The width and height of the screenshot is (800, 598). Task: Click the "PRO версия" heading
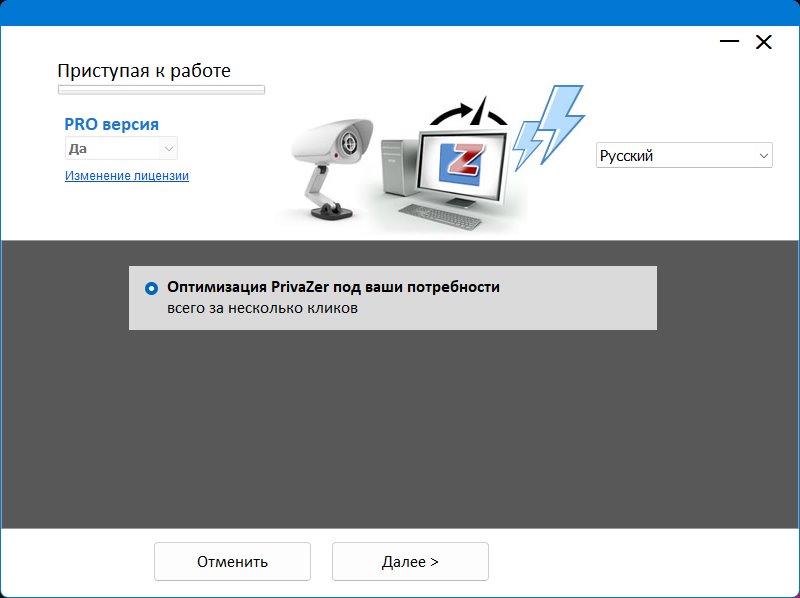tap(112, 124)
